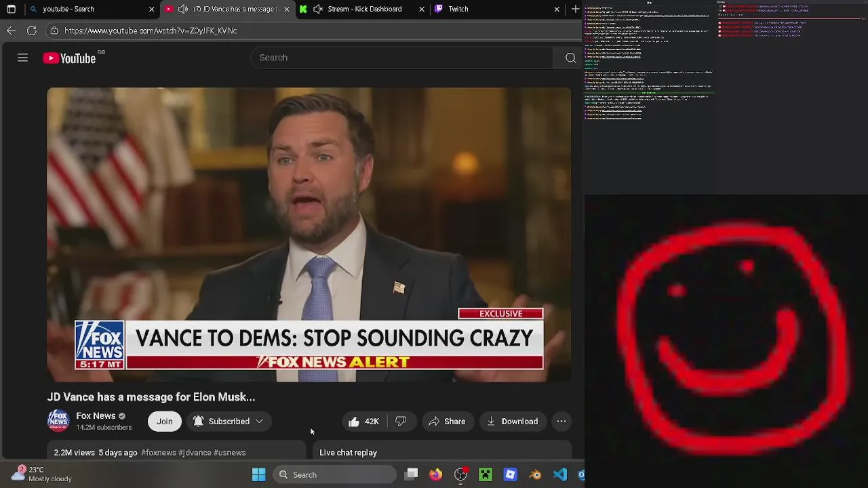
Task: Open Fox News channel avatar
Action: (x=58, y=421)
